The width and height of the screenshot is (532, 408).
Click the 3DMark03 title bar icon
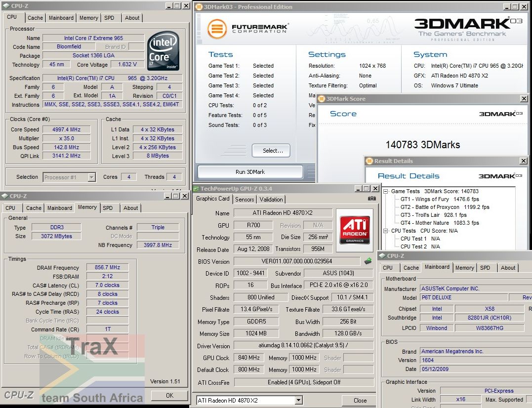(x=199, y=7)
